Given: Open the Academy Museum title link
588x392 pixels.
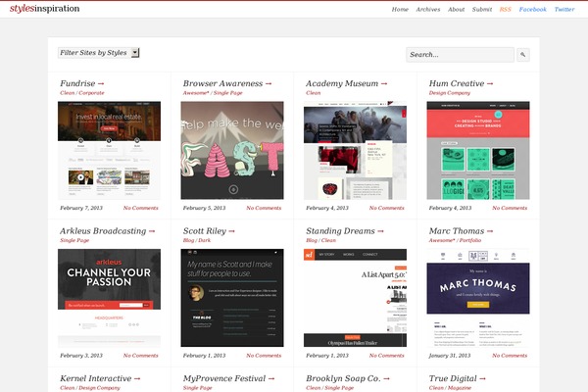Looking at the screenshot, I should (346, 83).
